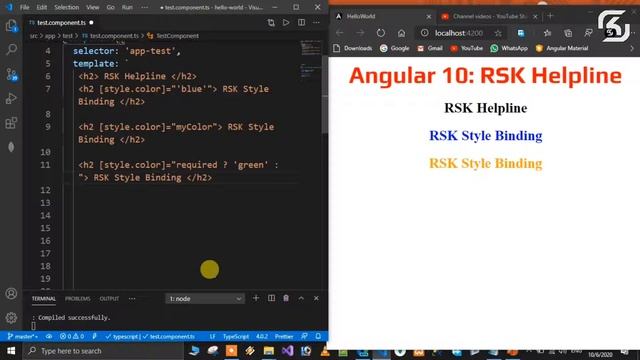640x360 pixels.
Task: Open the Manage gear in VS Code
Action: tap(11, 318)
